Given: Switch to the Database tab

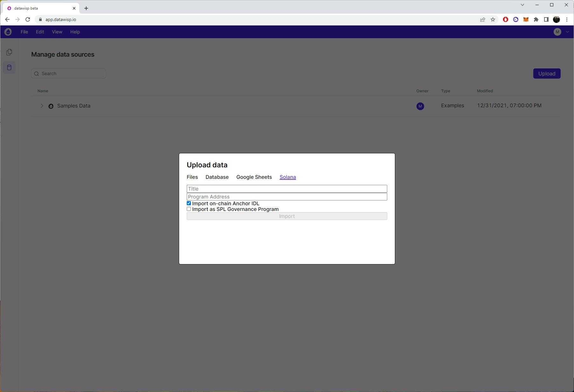Looking at the screenshot, I should 217,177.
